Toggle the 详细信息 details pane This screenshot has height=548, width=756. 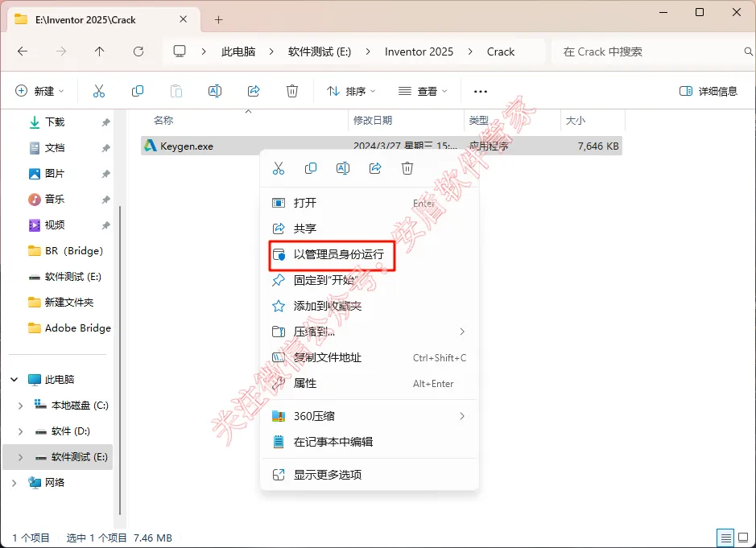(708, 91)
